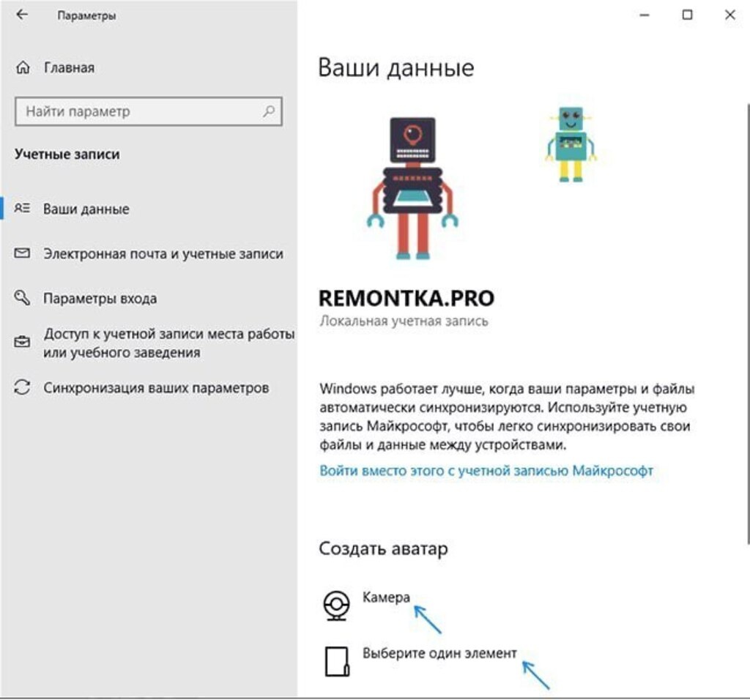Minimize the Параметры window
Viewport: 750px width, 700px height.
pos(645,15)
